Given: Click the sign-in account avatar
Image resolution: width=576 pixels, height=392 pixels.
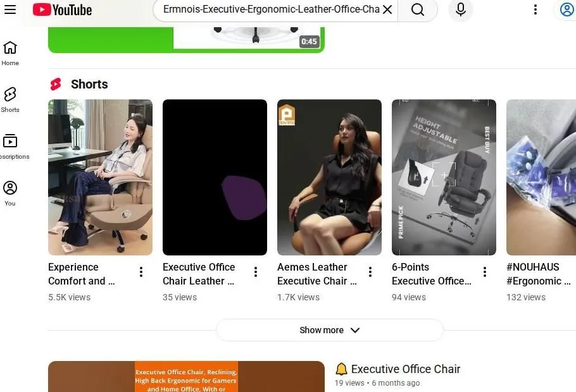Looking at the screenshot, I should (567, 9).
